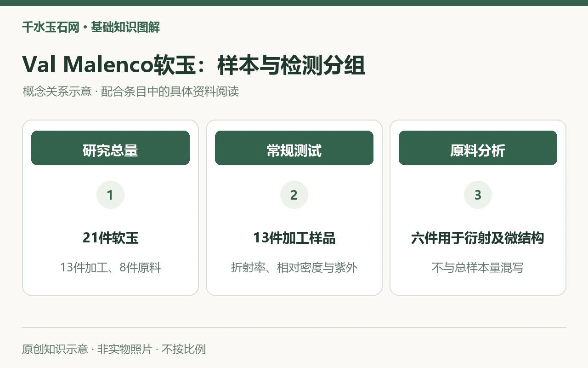Click the 基础知识图解 header label
Viewport: 588px width, 368px height.
[125, 27]
